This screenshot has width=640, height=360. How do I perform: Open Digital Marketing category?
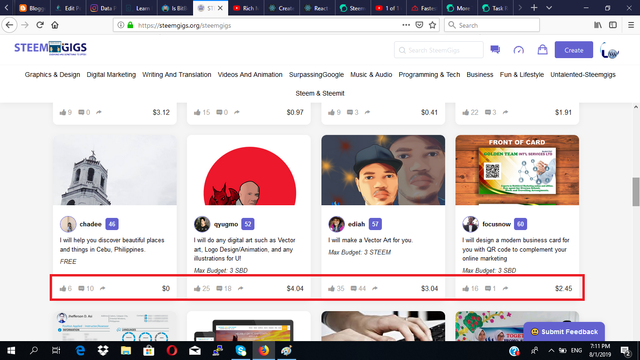pos(111,75)
